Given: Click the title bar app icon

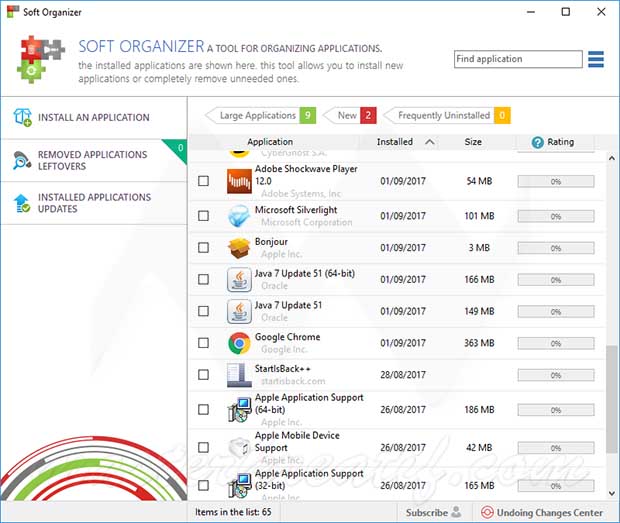Looking at the screenshot, I should [13, 11].
